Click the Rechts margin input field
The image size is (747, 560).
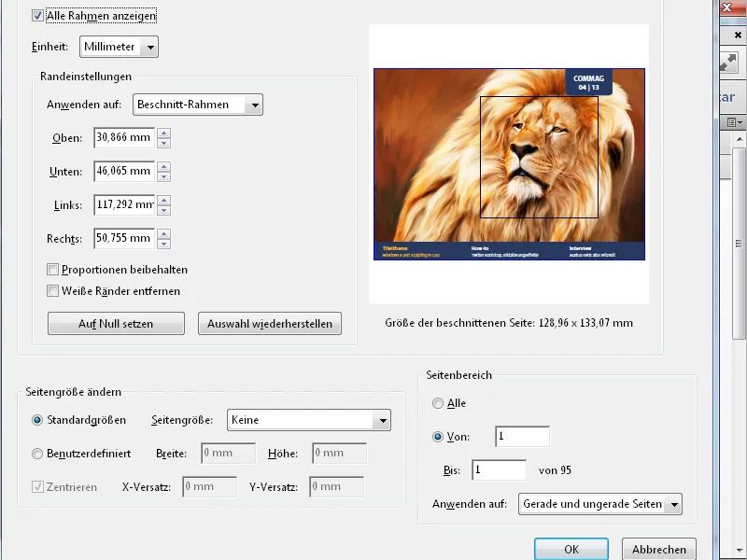tap(124, 238)
